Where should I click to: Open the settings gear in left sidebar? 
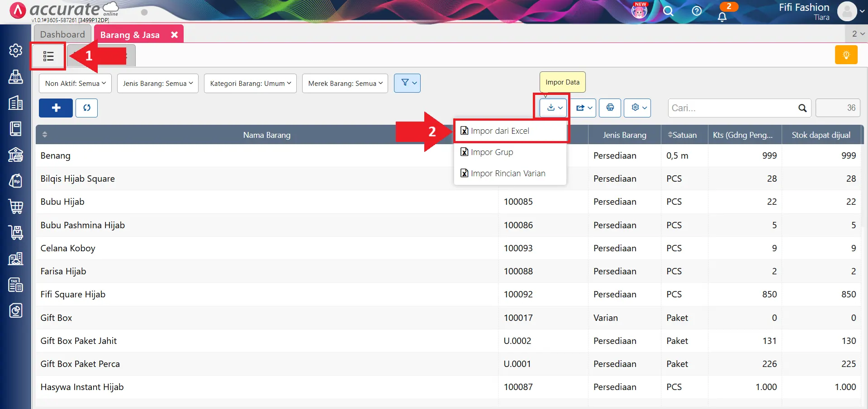point(16,50)
